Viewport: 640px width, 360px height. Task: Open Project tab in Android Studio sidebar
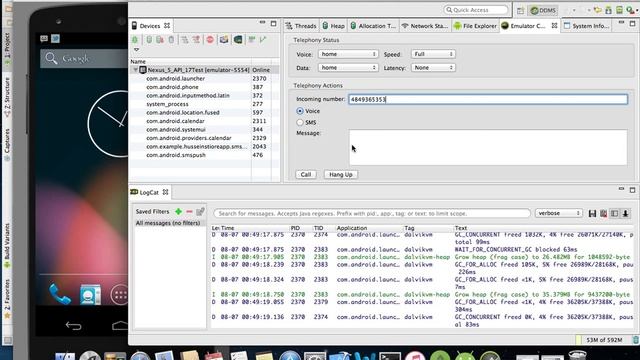pos(7,48)
